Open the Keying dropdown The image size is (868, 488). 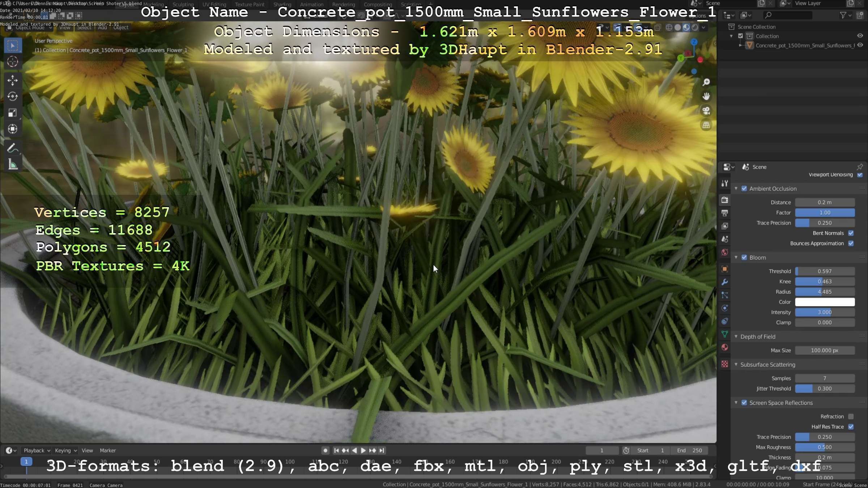pyautogui.click(x=66, y=450)
